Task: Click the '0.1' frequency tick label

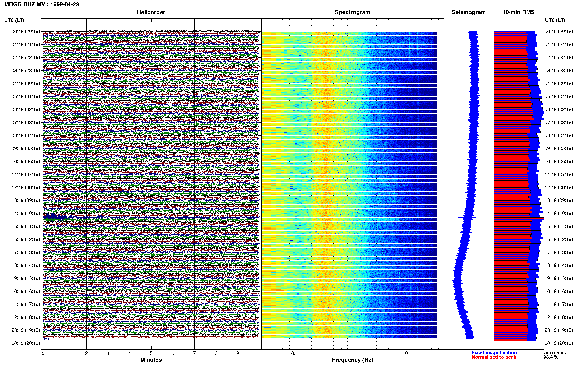Action: pos(295,353)
